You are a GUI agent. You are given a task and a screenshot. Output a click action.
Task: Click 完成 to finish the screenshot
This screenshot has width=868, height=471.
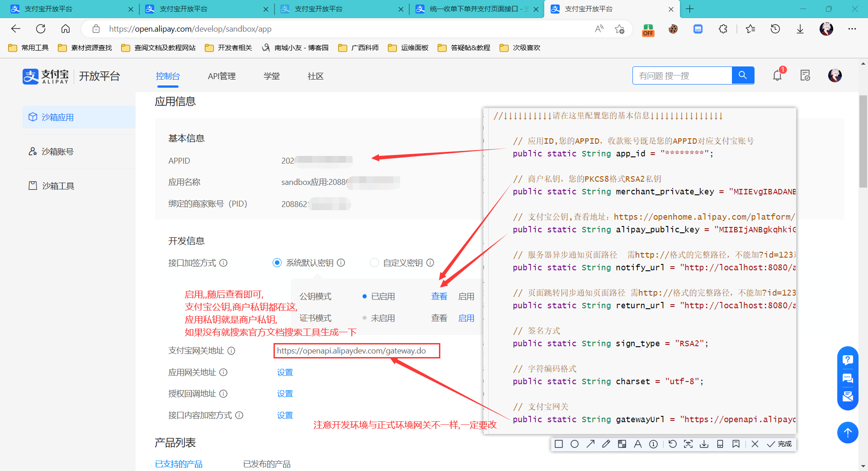point(779,444)
